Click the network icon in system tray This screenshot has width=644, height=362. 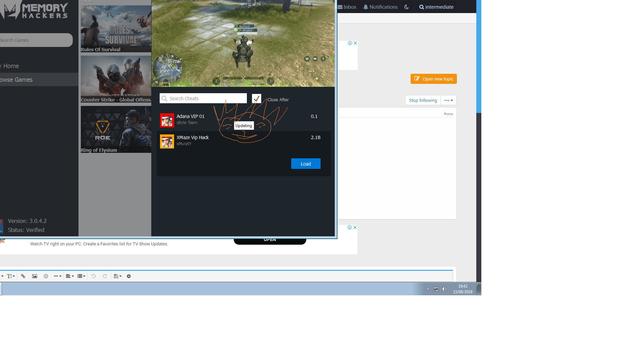tap(436, 289)
